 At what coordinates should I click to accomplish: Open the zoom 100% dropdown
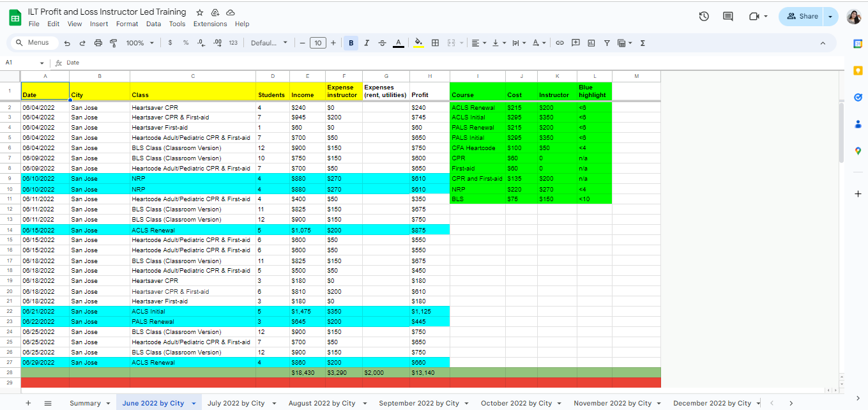140,43
